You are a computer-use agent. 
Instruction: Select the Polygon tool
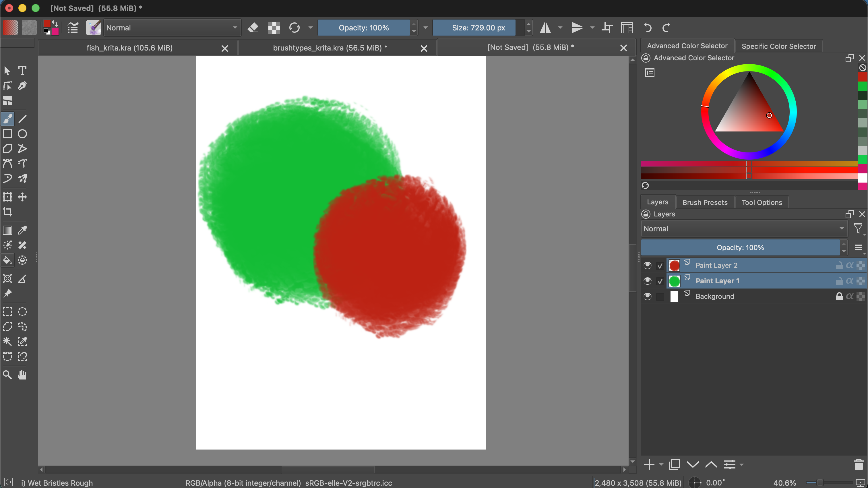pyautogui.click(x=7, y=149)
